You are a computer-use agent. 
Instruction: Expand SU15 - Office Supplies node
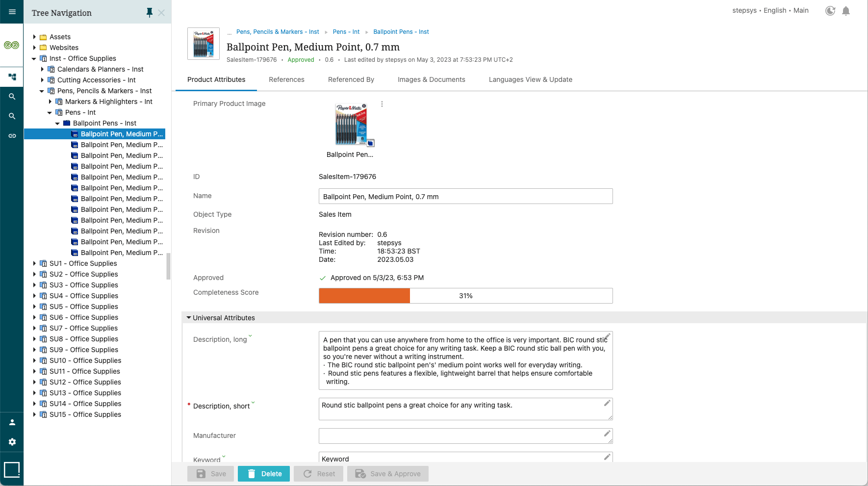34,414
